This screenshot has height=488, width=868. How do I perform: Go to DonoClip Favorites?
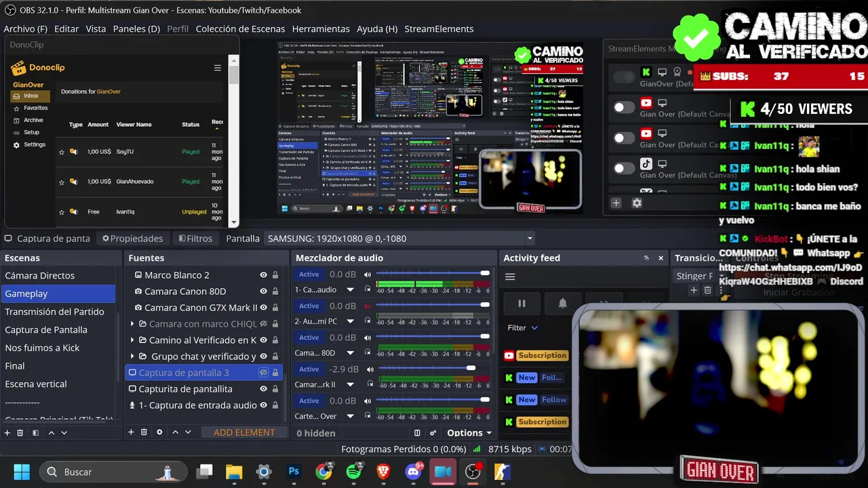point(30,108)
